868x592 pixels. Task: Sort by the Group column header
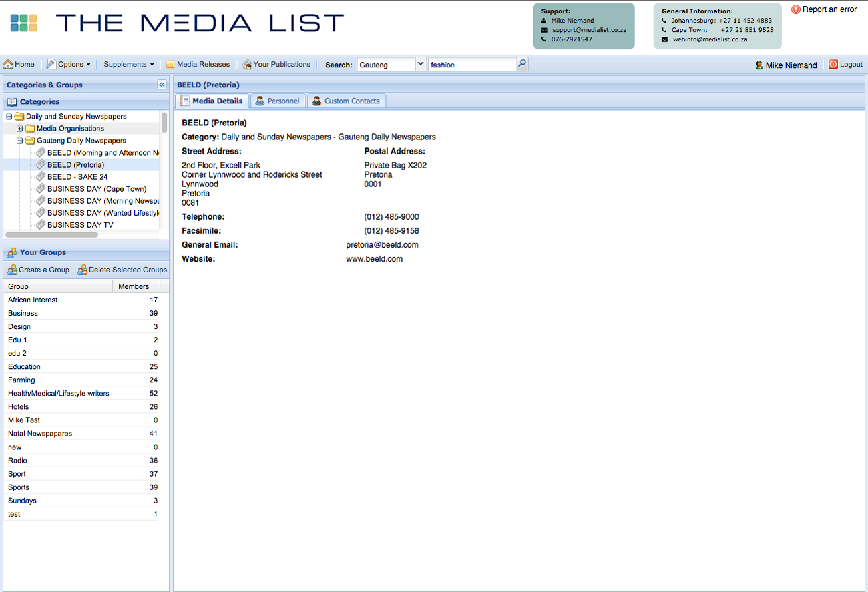[x=58, y=286]
